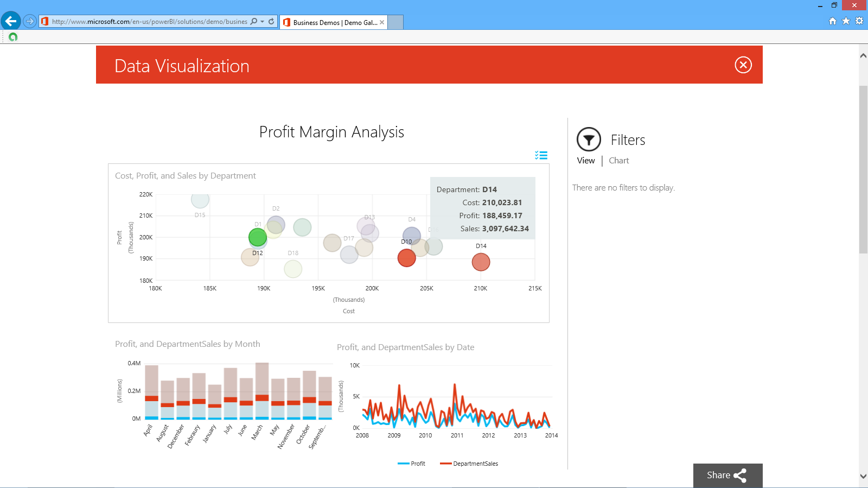Viewport: 868px width, 488px height.
Task: Select the View filter tab
Action: (x=586, y=161)
